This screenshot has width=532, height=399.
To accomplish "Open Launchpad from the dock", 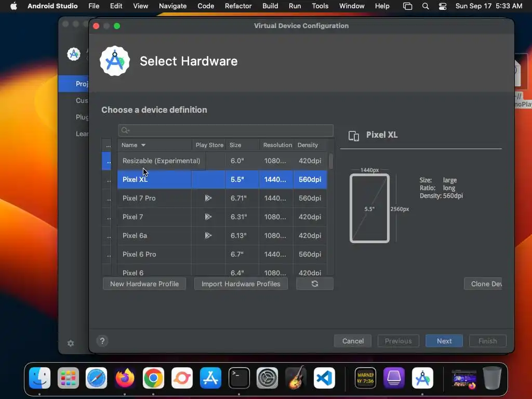I will click(x=68, y=378).
